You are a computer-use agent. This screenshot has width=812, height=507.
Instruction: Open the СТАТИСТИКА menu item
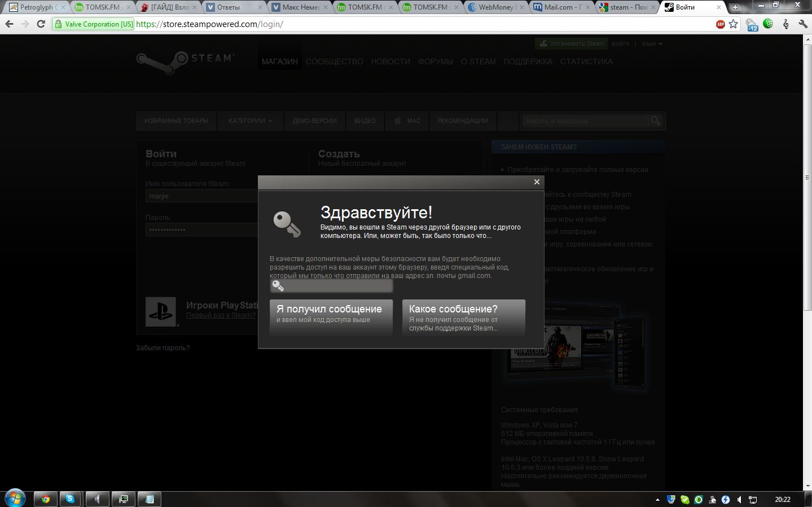[x=586, y=61]
